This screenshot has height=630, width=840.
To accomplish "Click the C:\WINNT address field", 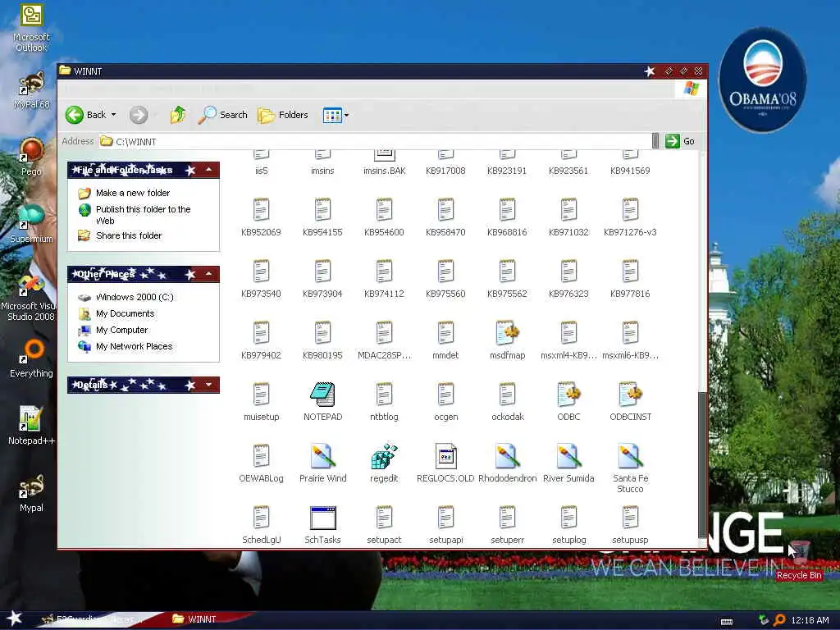I will [375, 141].
